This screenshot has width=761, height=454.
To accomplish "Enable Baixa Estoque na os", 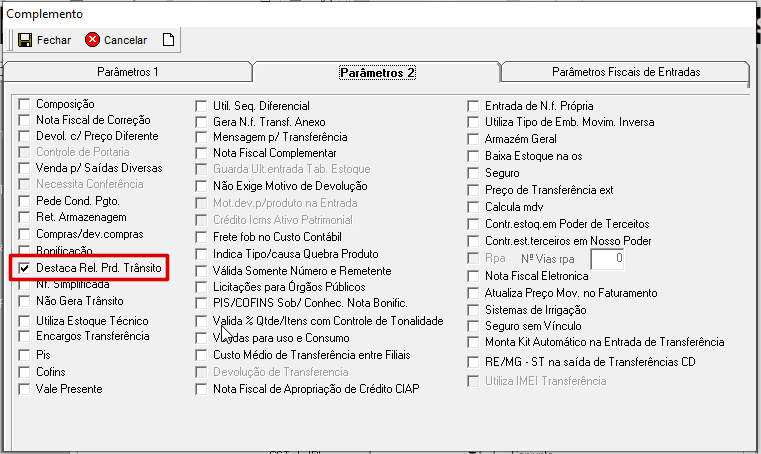I will point(473,156).
